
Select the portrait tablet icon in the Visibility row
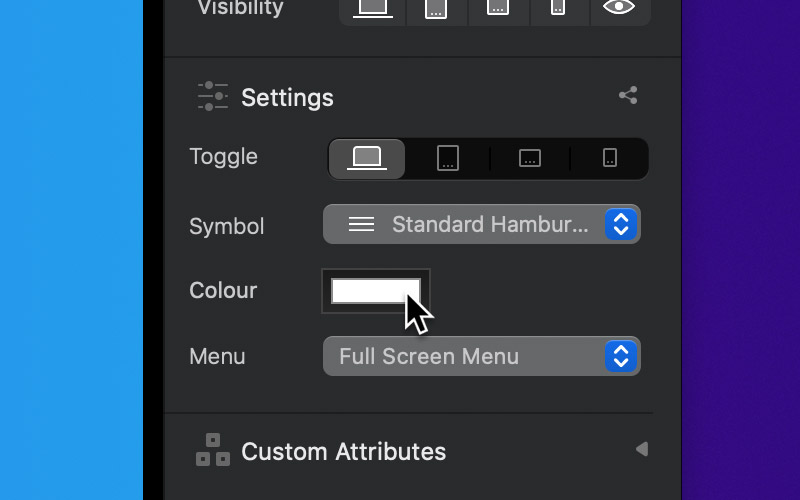(436, 9)
